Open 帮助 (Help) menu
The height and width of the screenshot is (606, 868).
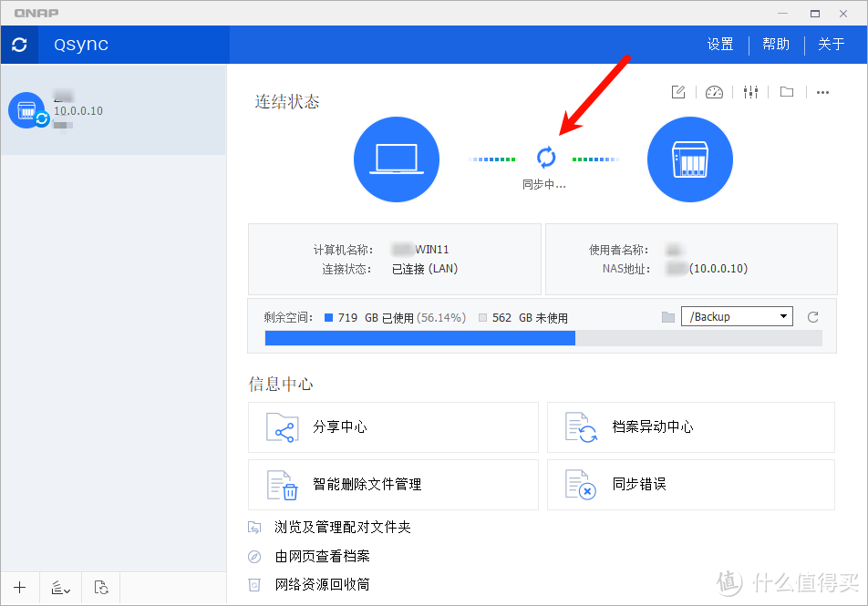(776, 43)
